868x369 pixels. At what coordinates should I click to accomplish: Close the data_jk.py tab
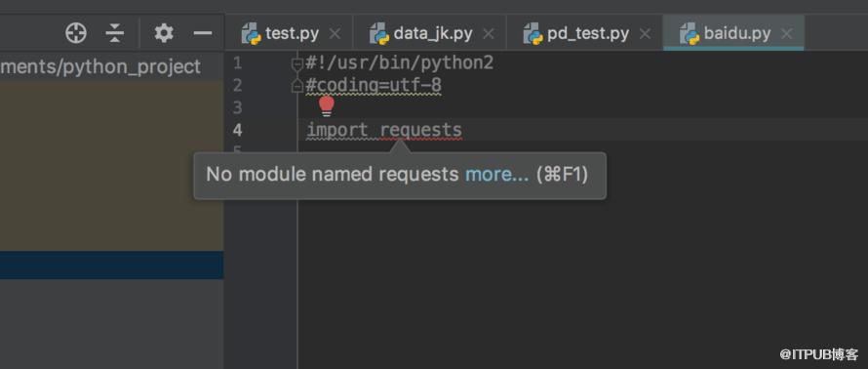click(x=489, y=34)
